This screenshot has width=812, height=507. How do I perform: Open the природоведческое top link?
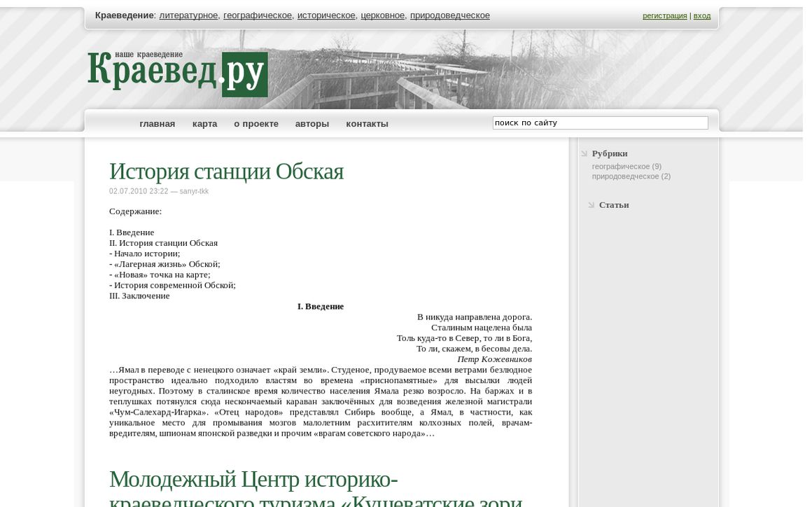449,15
